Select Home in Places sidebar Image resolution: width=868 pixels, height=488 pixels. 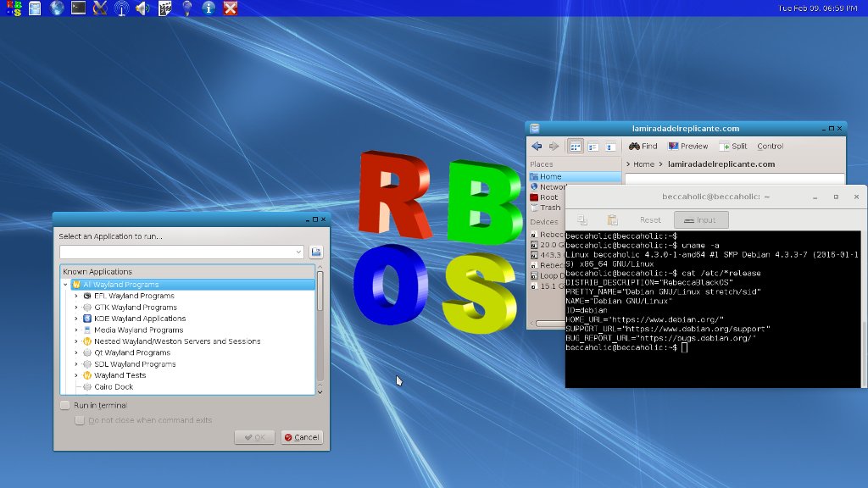[576, 176]
